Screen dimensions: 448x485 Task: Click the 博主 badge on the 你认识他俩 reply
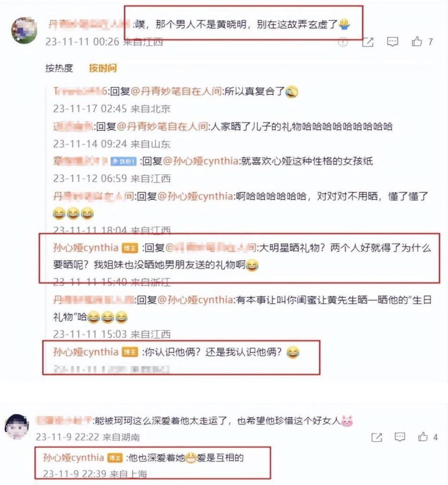click(130, 352)
